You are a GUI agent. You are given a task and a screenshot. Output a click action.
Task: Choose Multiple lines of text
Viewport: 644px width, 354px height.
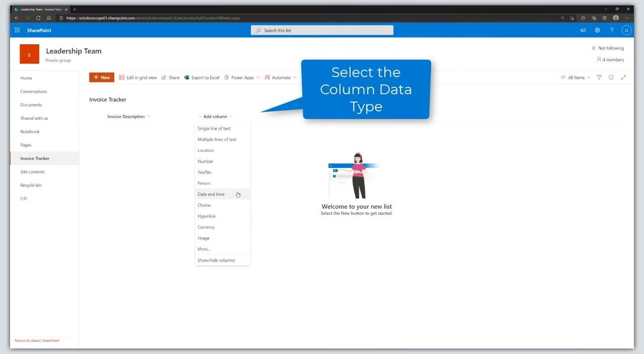pos(222,140)
